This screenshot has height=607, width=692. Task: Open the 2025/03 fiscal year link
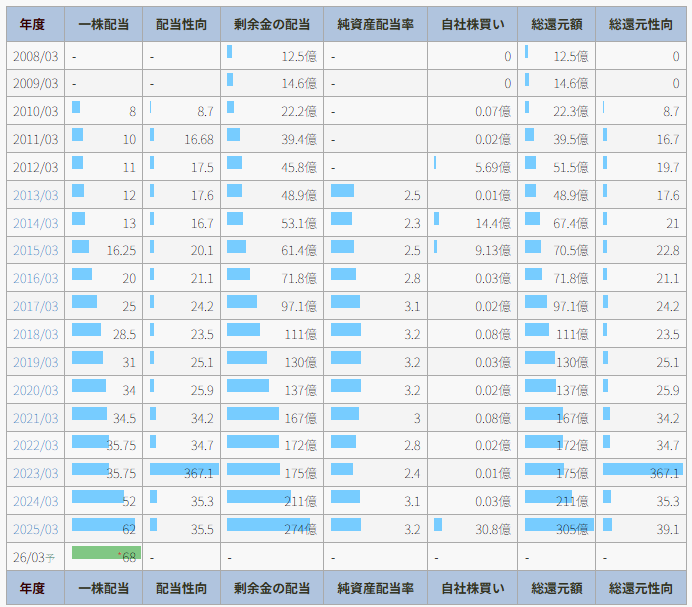point(35,529)
